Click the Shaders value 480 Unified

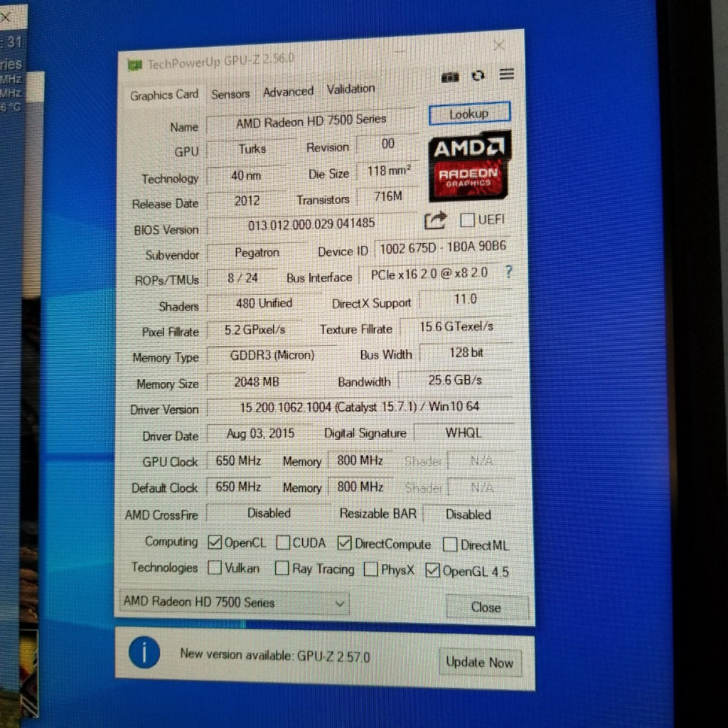click(x=264, y=303)
